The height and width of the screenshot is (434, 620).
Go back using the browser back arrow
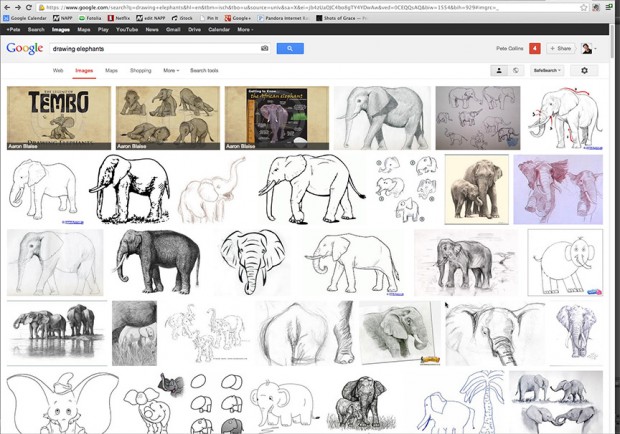point(7,7)
